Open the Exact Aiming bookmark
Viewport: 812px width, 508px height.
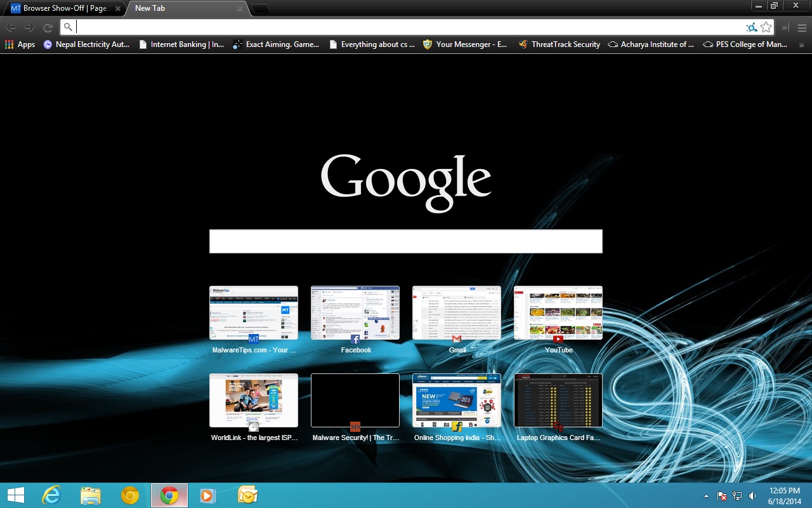(x=277, y=44)
